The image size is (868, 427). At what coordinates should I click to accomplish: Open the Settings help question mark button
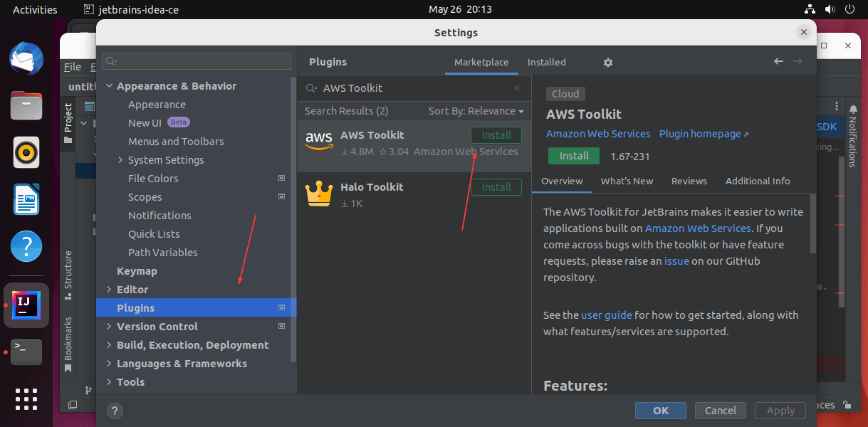tap(115, 411)
